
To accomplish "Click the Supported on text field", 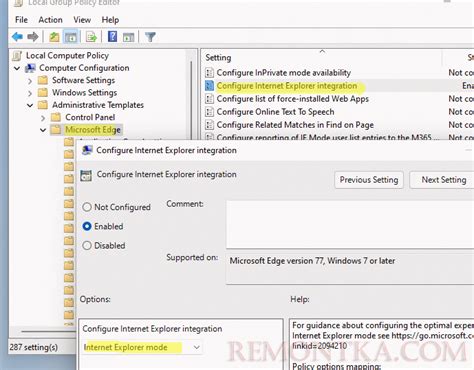I will tap(350, 269).
